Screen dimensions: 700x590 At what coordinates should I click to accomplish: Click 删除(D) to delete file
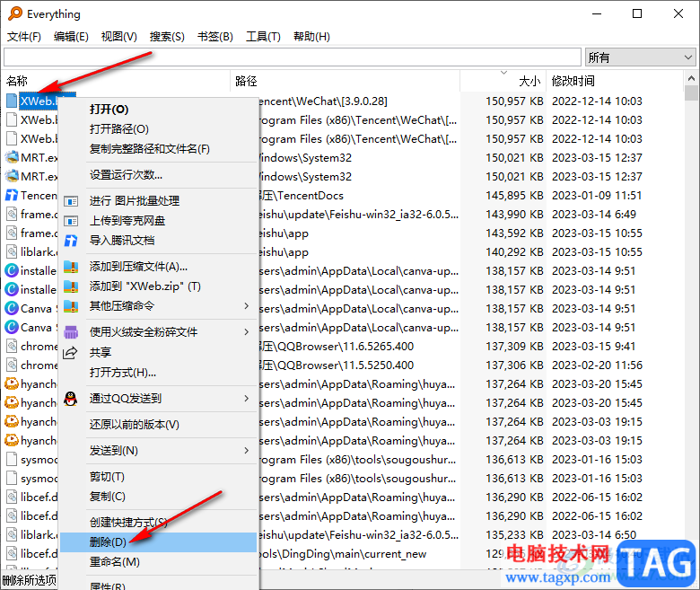click(x=158, y=542)
